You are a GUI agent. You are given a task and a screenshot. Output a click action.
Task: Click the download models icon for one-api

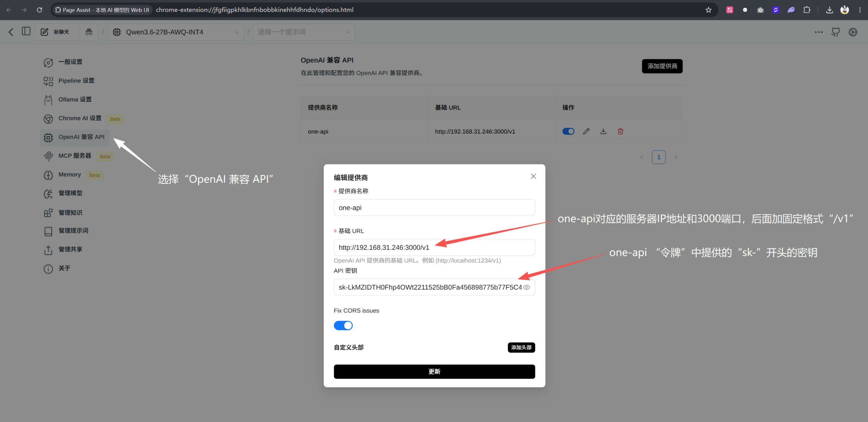click(x=603, y=131)
